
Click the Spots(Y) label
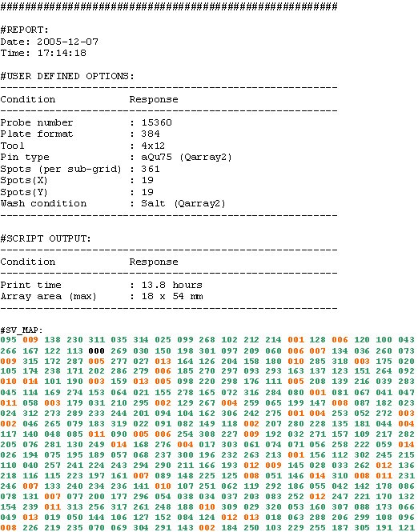(24, 192)
